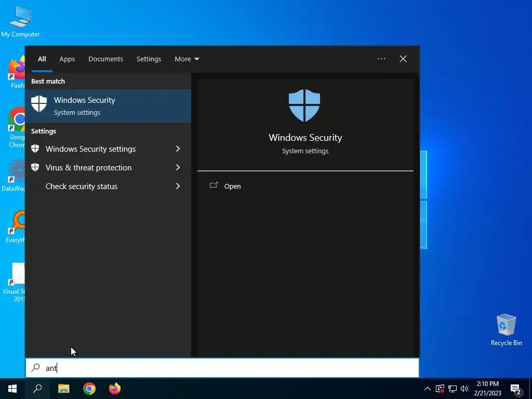Screen dimensions: 532x399
Task: Select the large Windows Security shield in preview pane
Action: pyautogui.click(x=304, y=105)
